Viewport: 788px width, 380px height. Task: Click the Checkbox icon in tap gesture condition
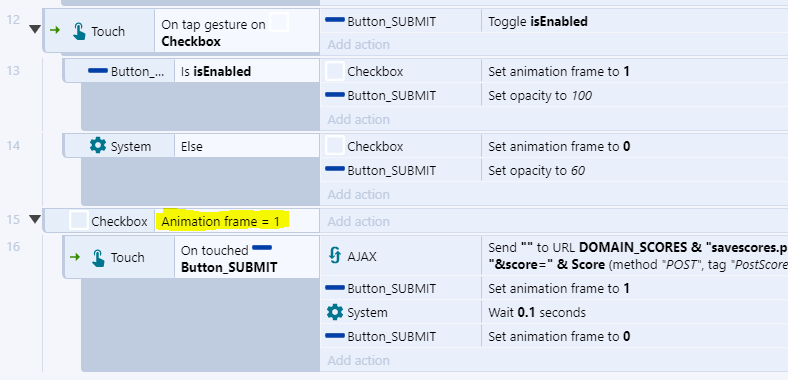[279, 23]
